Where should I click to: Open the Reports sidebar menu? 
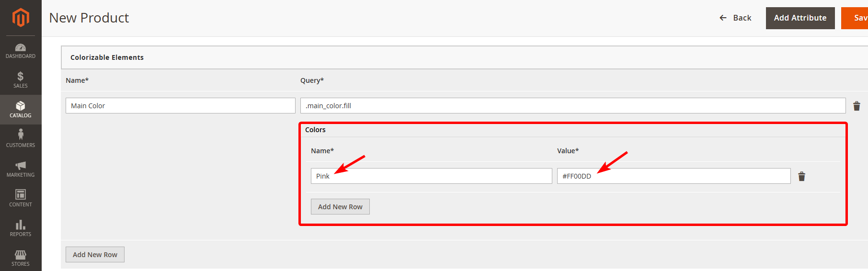tap(21, 228)
